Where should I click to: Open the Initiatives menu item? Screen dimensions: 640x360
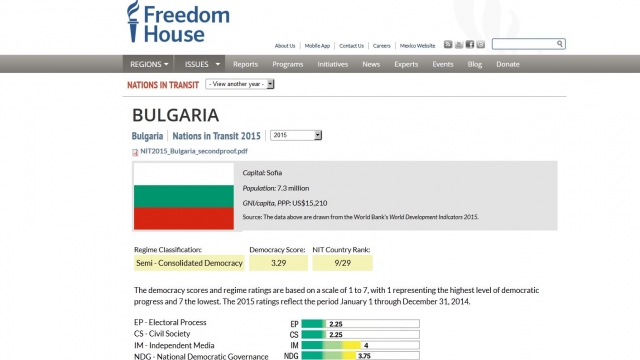(333, 64)
